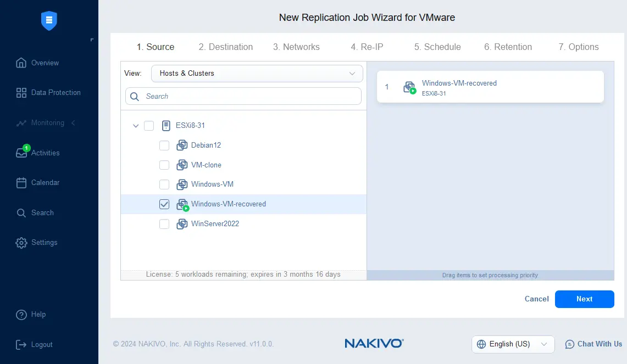Go to the 3. Networks step

[296, 47]
